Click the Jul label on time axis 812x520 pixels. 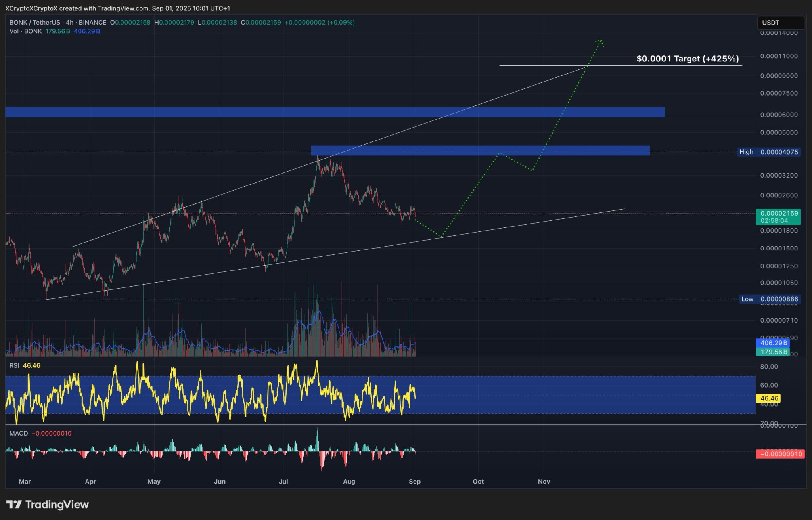point(283,481)
